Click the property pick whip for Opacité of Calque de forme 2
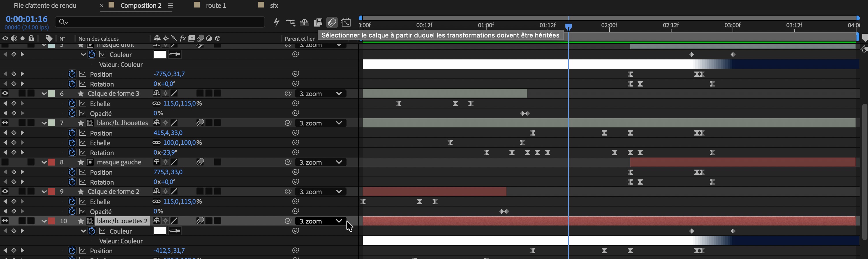The height and width of the screenshot is (259, 868). coord(295,211)
